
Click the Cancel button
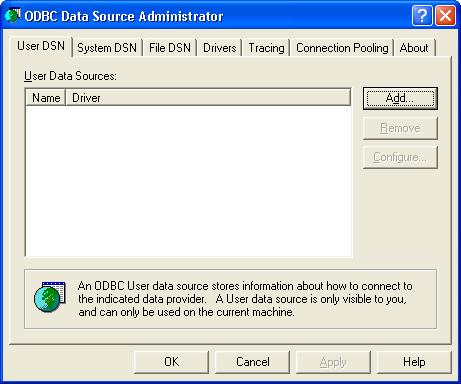click(252, 362)
